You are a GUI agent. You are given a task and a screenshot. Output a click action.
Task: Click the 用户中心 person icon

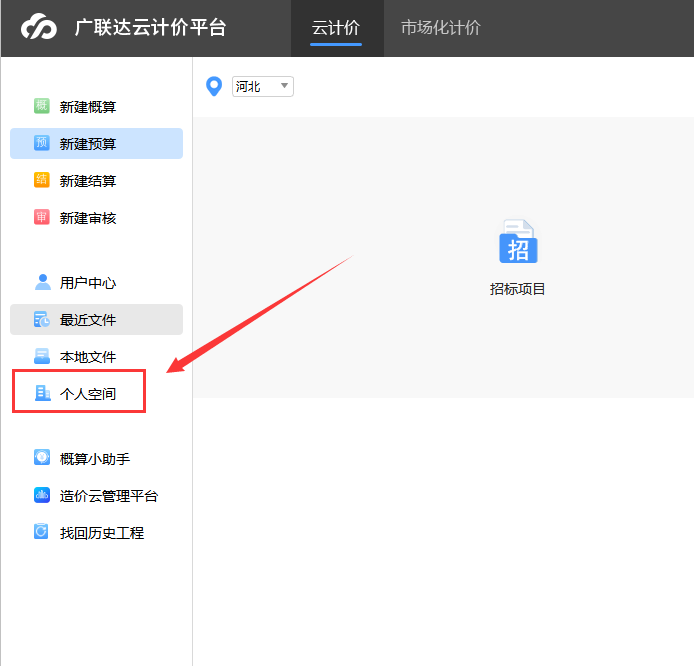pyautogui.click(x=42, y=282)
